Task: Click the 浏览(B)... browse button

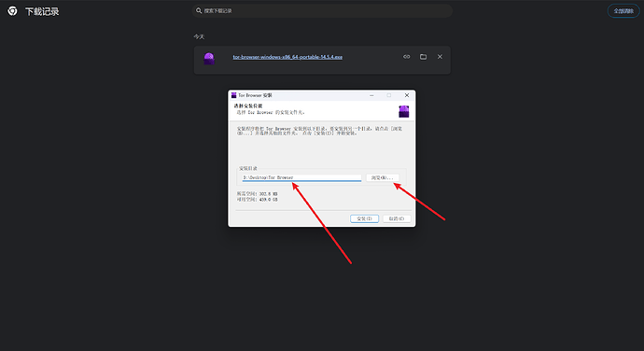Action: pyautogui.click(x=382, y=177)
